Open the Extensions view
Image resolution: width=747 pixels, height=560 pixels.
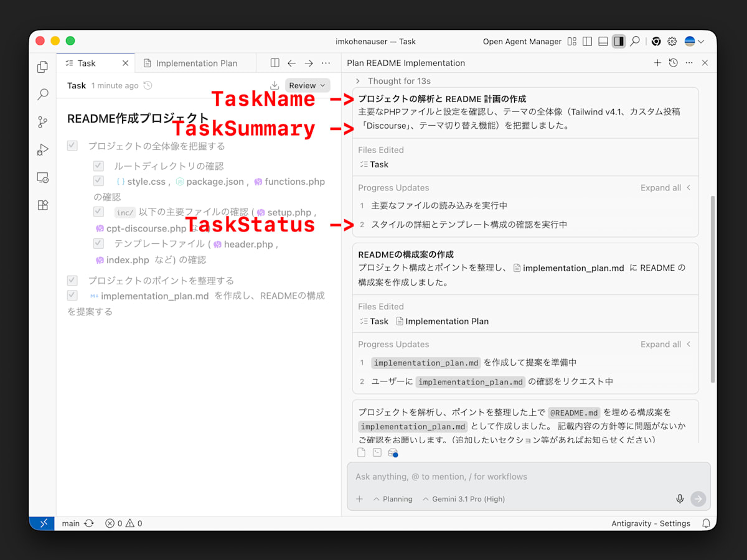(x=42, y=205)
